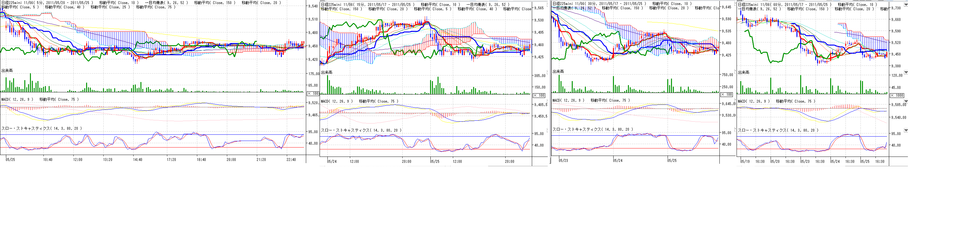Click the 05/23 date marker on 60分 chart
980x247 pixels.
coord(805,161)
